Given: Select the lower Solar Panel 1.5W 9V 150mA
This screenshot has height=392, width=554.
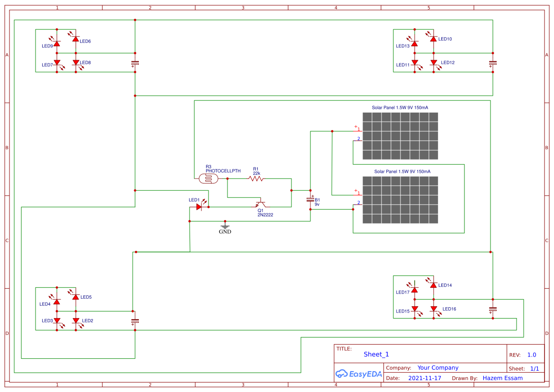Looking at the screenshot, I should point(400,200).
